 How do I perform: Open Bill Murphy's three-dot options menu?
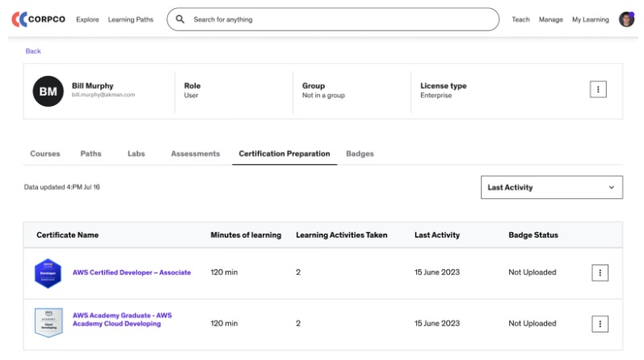pos(598,90)
